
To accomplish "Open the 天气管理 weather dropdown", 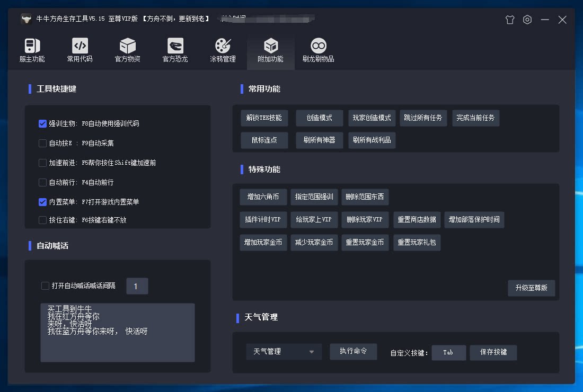I will click(284, 351).
